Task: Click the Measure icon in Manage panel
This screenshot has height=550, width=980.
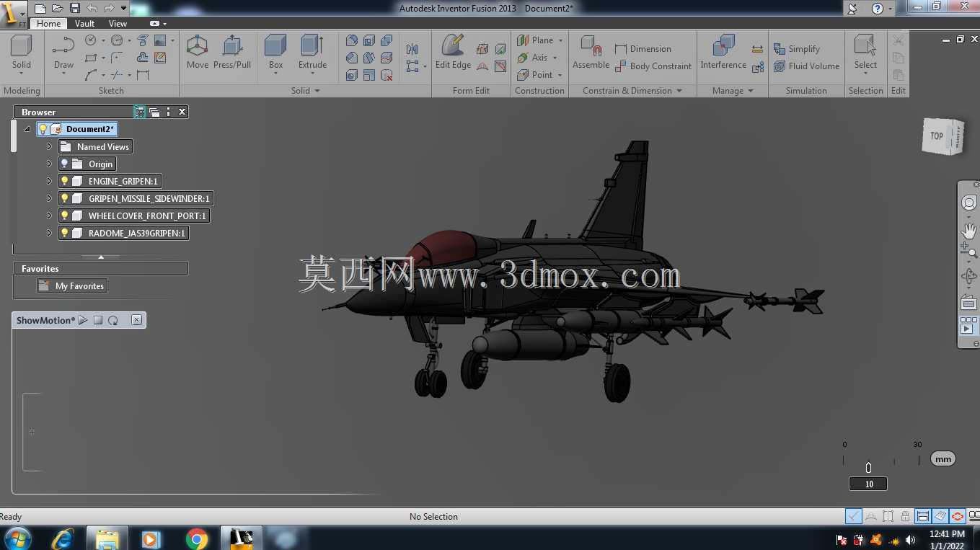Action: click(757, 49)
